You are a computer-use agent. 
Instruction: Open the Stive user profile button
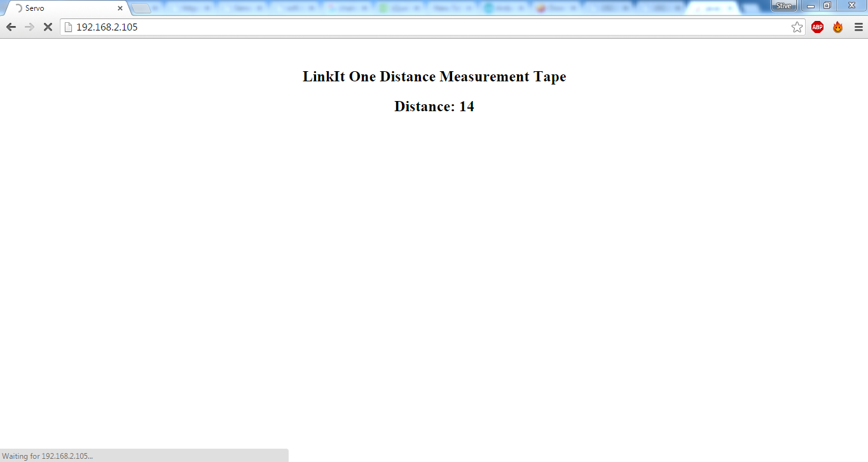click(x=783, y=6)
